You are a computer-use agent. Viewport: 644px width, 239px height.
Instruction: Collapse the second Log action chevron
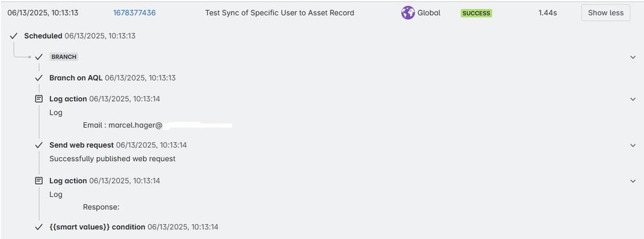pos(633,180)
